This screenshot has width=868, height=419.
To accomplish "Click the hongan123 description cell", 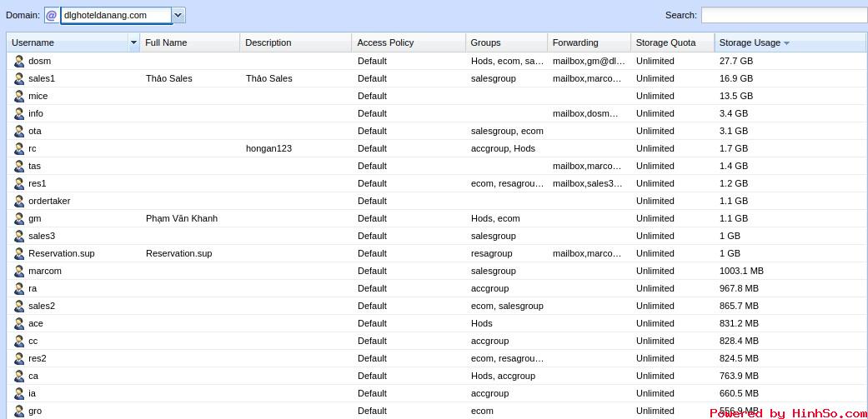I will click(268, 149).
